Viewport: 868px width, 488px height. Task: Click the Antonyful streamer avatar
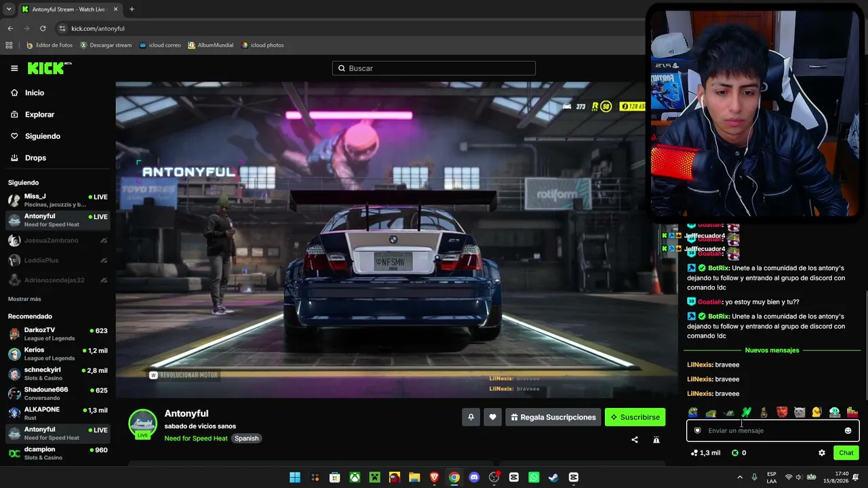142,423
